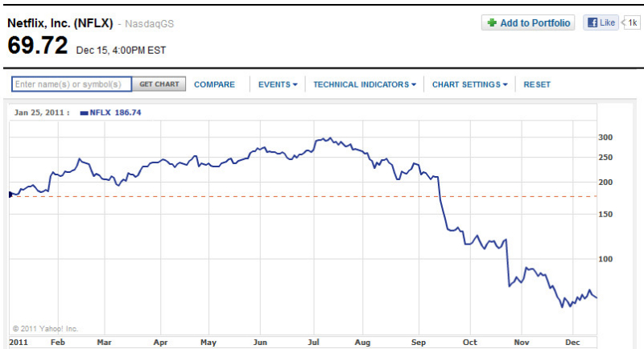Click the Nov x-axis label
This screenshot has height=349, width=644.
[x=522, y=343]
